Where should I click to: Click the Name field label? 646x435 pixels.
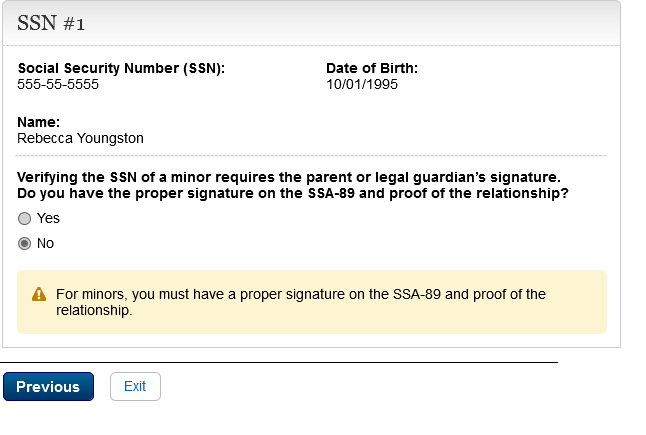pos(38,123)
